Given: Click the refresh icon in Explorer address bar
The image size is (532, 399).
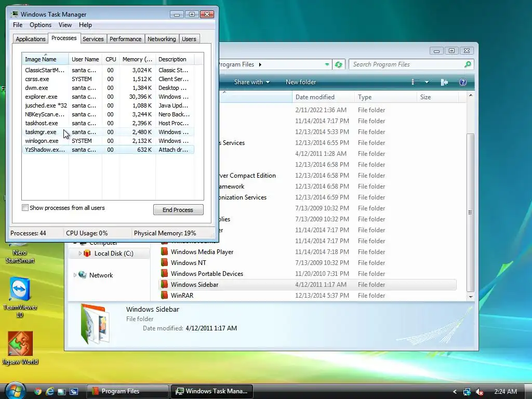Looking at the screenshot, I should (x=338, y=64).
